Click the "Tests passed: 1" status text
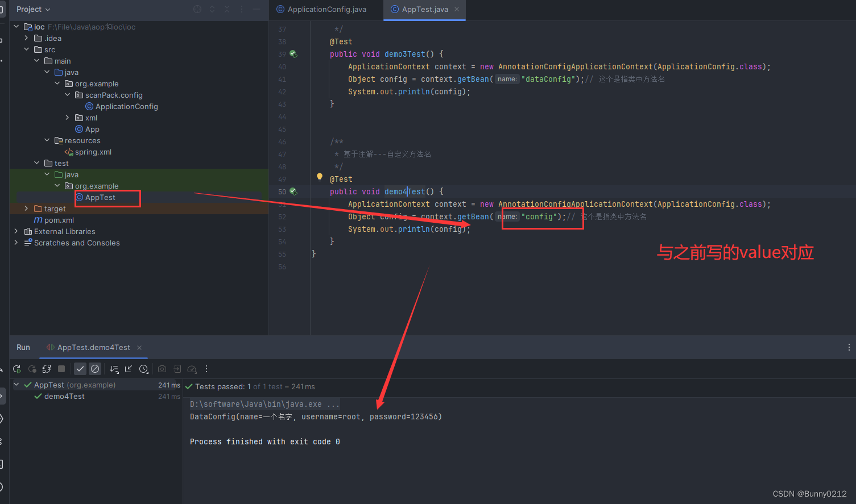856x504 pixels. [223, 386]
